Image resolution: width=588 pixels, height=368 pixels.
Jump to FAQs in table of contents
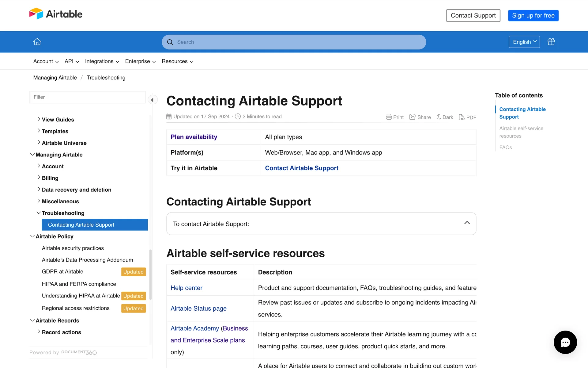point(505,148)
